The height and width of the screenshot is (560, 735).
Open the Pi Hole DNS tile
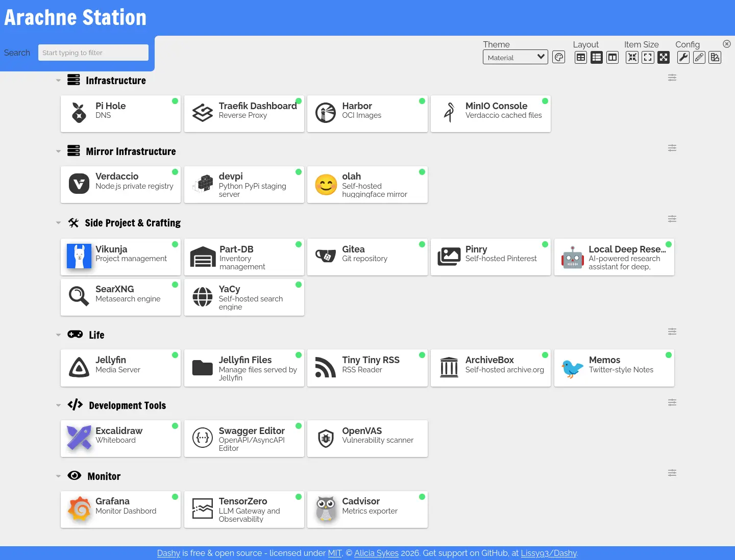pyautogui.click(x=120, y=114)
